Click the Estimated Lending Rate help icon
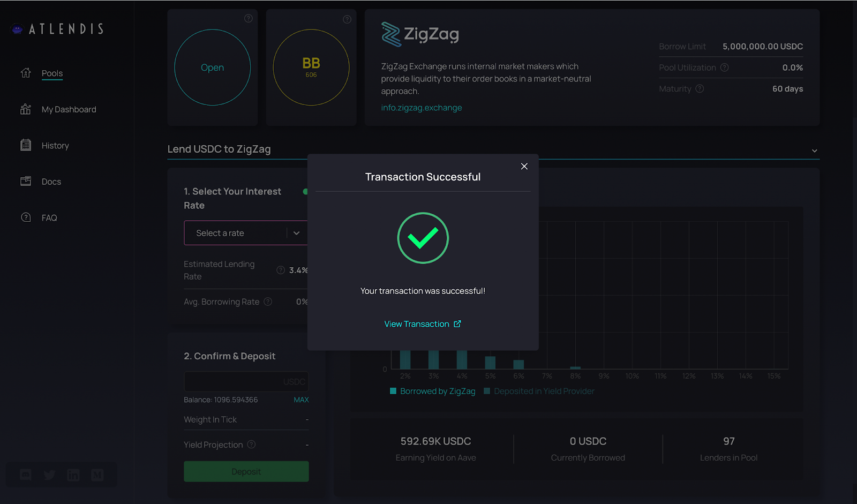Screen dimensions: 857x504 pyautogui.click(x=281, y=270)
